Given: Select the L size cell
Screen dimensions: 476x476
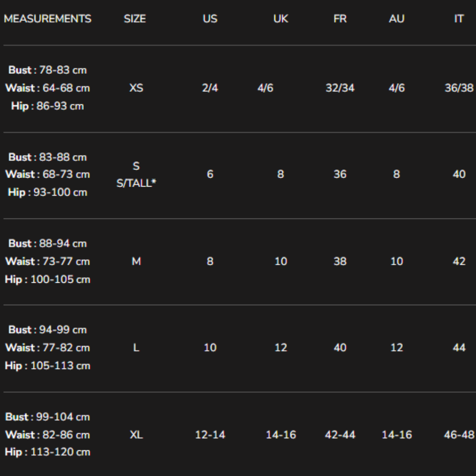Looking at the screenshot, I should coord(136,347).
